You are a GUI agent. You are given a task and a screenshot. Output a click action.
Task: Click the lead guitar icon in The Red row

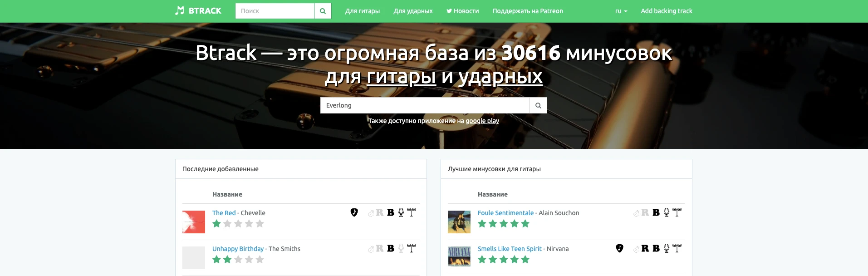[371, 213]
